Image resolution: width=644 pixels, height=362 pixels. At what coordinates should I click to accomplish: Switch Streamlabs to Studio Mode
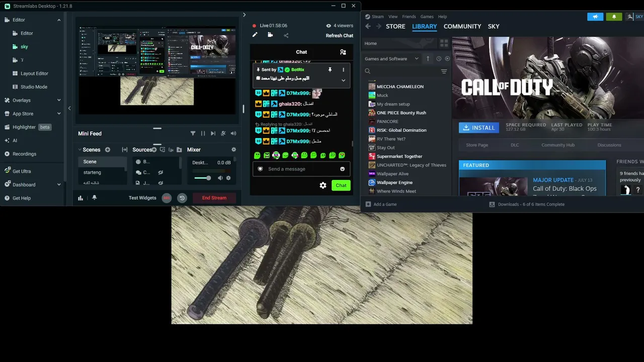(34, 87)
